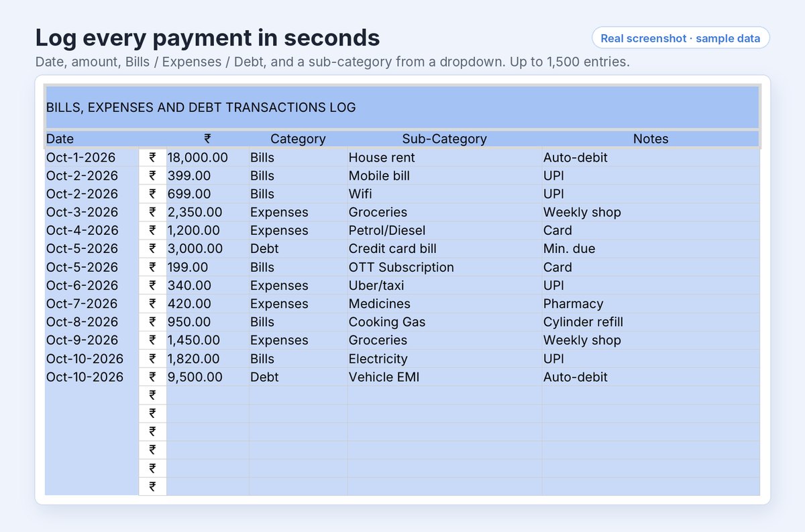Click the 'Uber/taxi' sub-category cell
Image resolution: width=805 pixels, height=532 pixels.
(x=445, y=286)
